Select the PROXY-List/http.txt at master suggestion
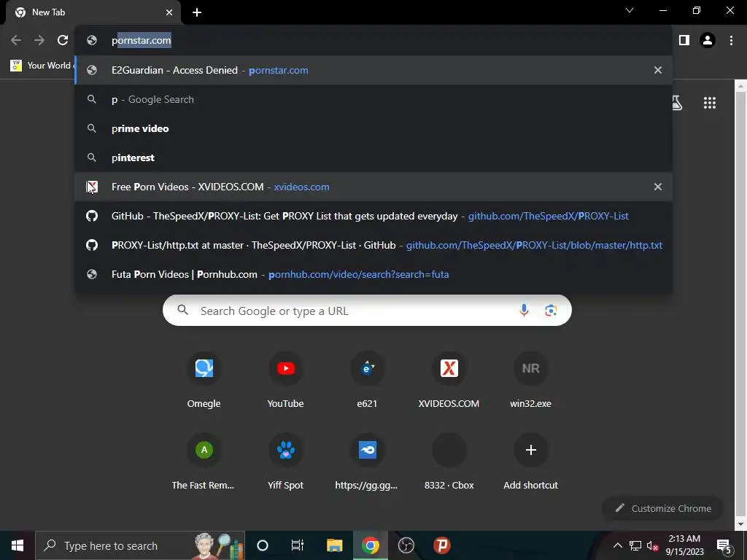Viewport: 747px width, 560px height. coord(373,245)
